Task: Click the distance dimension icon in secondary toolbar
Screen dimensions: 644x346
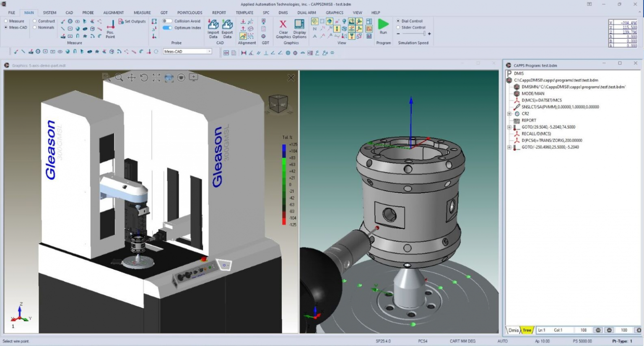Action: tap(244, 53)
